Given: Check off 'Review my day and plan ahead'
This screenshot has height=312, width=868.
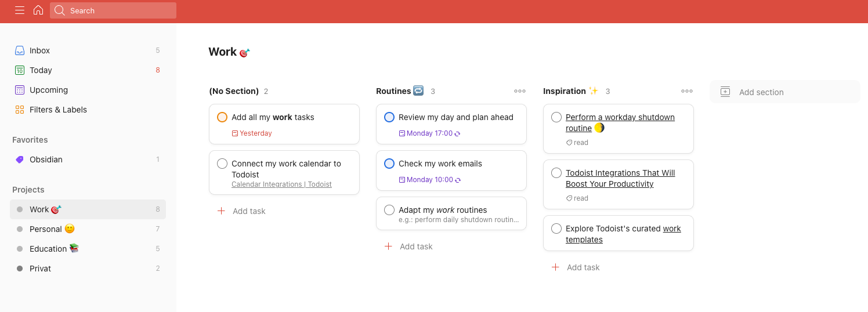Looking at the screenshot, I should 389,117.
